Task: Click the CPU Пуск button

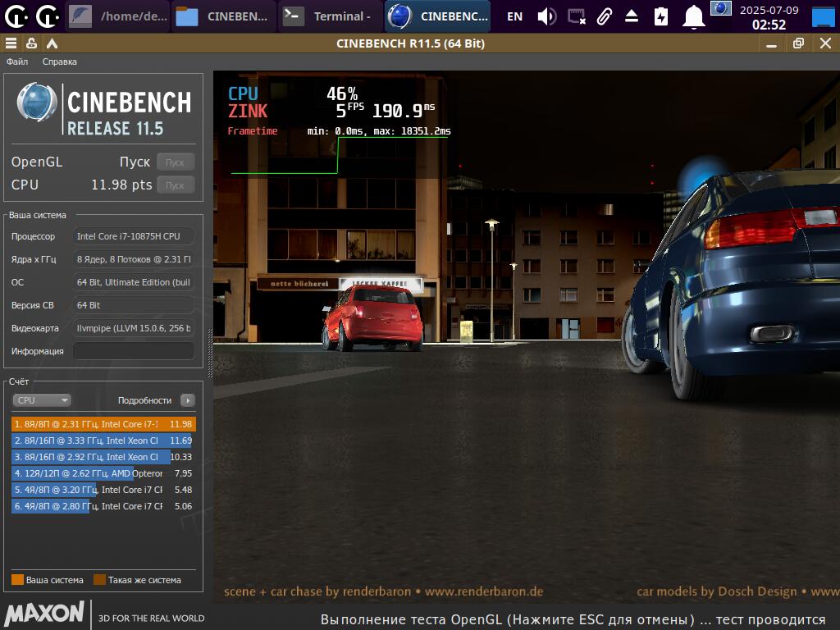Action: 176,185
